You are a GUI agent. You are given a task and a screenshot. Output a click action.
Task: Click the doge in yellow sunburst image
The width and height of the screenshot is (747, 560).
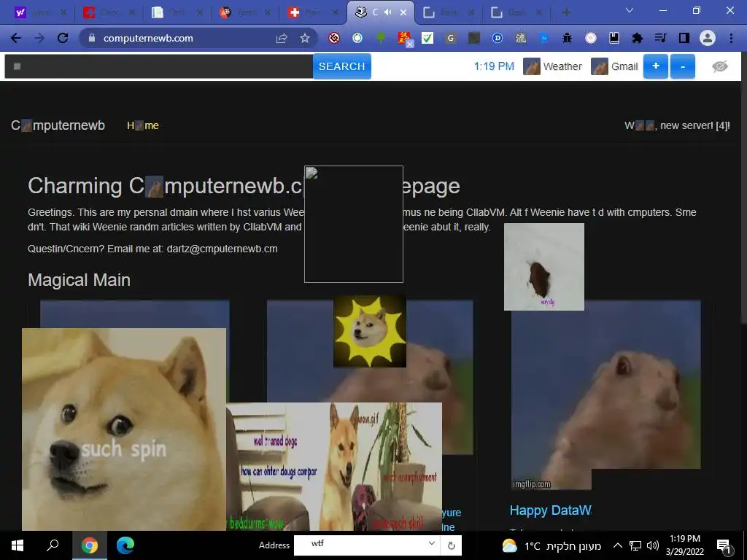click(x=370, y=332)
